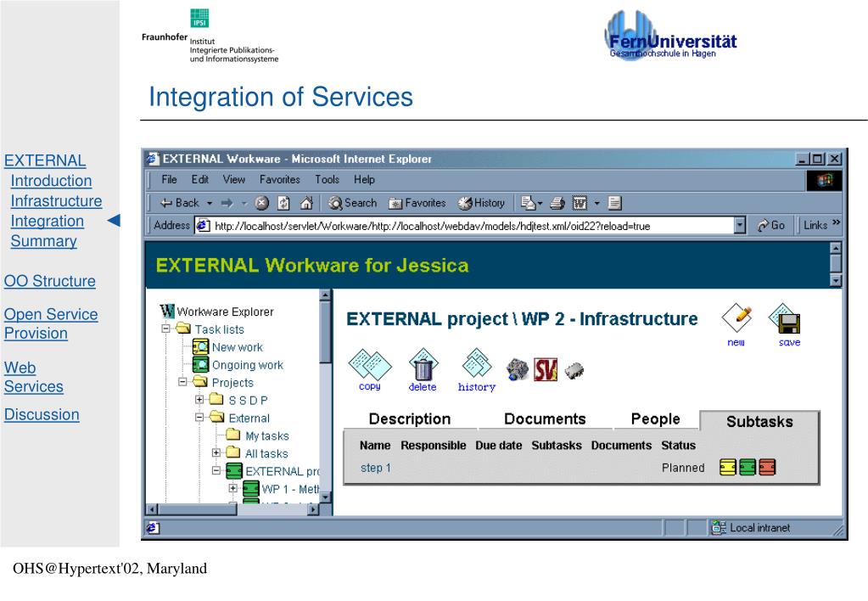Expand the S S D P tree node
Screen dimensions: 868x601
(x=199, y=399)
